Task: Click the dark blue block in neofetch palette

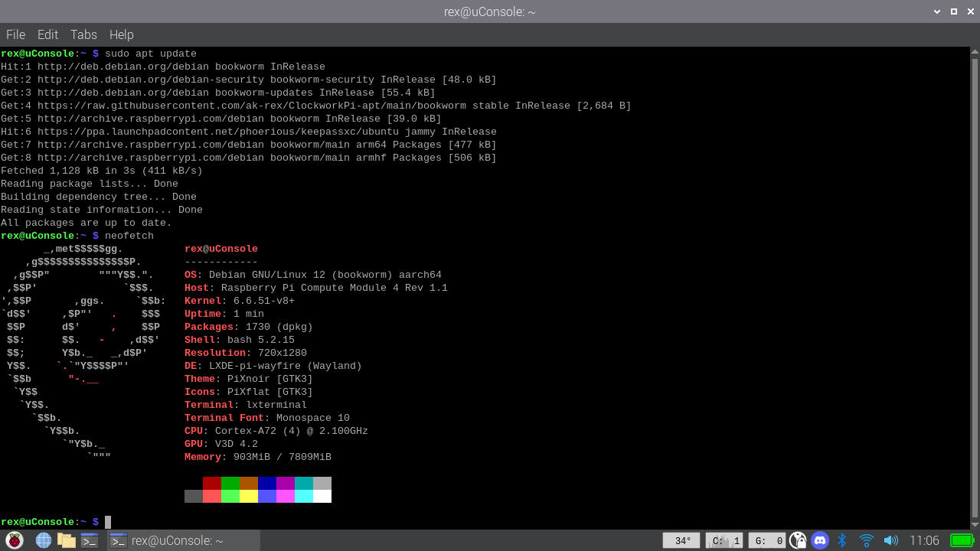Action: pyautogui.click(x=267, y=483)
